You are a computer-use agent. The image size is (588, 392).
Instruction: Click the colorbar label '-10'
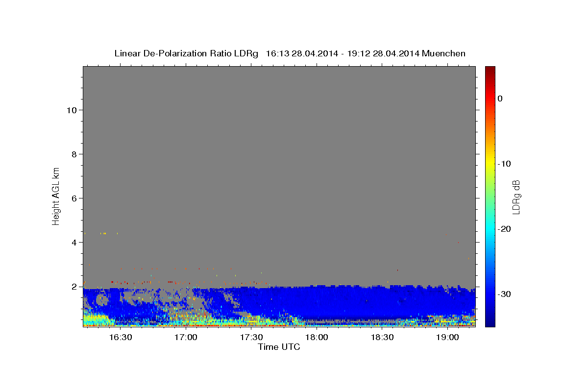[504, 164]
